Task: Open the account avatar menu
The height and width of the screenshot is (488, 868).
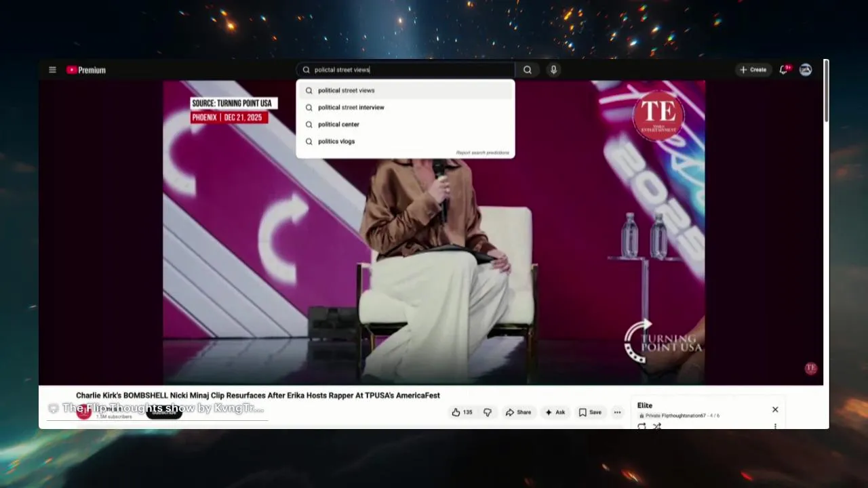Action: tap(806, 70)
